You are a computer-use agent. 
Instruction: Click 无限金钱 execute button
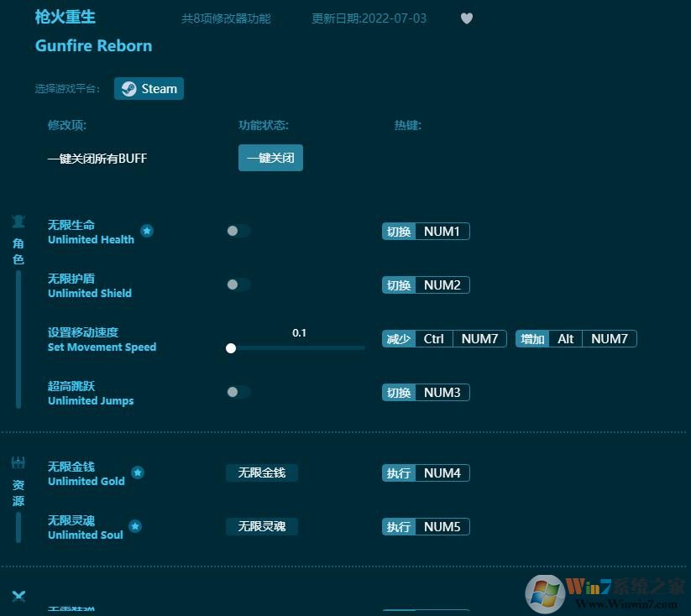pyautogui.click(x=262, y=472)
